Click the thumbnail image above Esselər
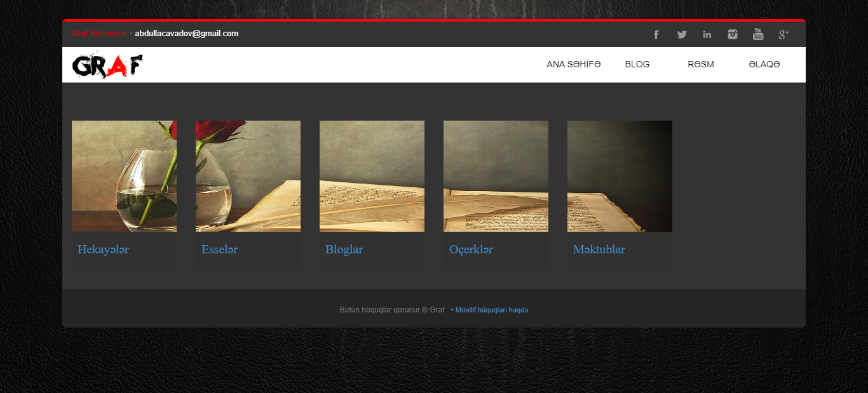The width and height of the screenshot is (868, 393). click(x=248, y=176)
